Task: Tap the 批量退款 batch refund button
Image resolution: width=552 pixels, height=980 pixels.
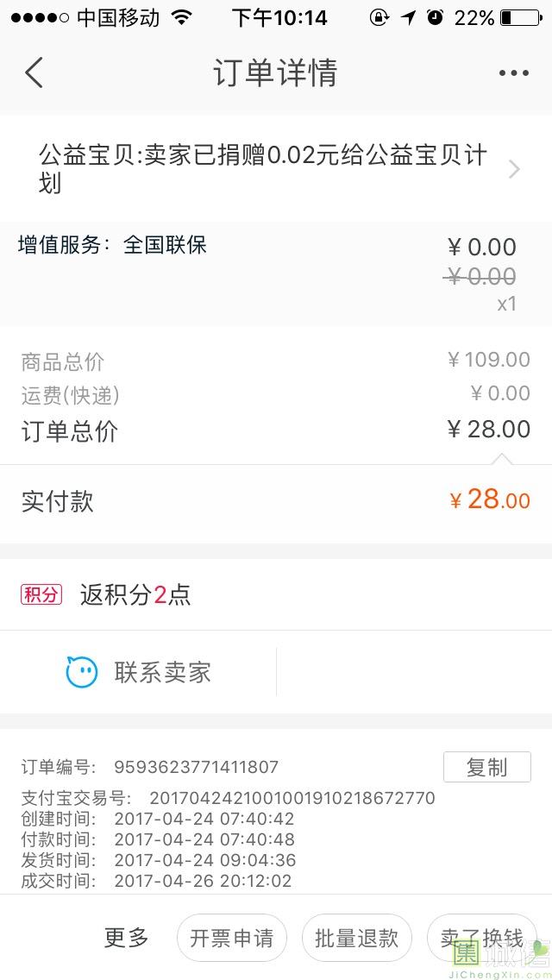Action: click(356, 938)
